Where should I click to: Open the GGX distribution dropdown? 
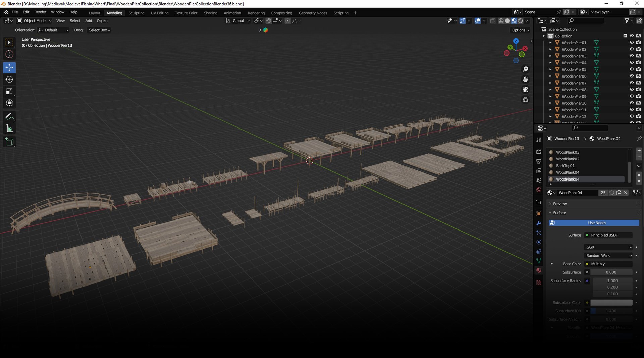[608, 247]
